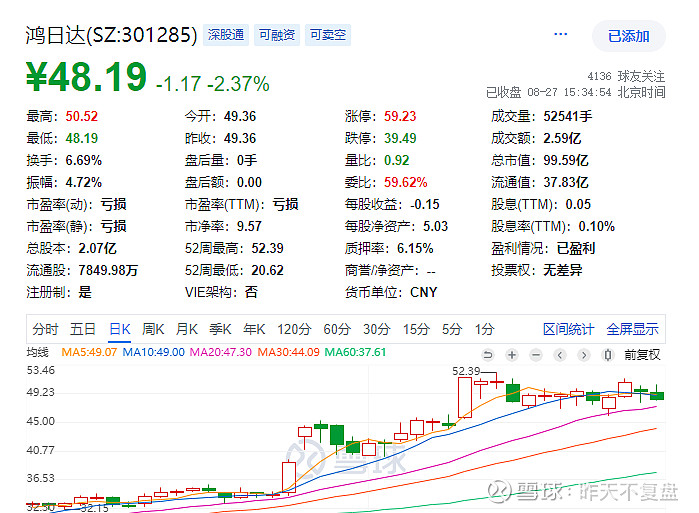Click 成交额 value 2.59亿

tap(562, 138)
